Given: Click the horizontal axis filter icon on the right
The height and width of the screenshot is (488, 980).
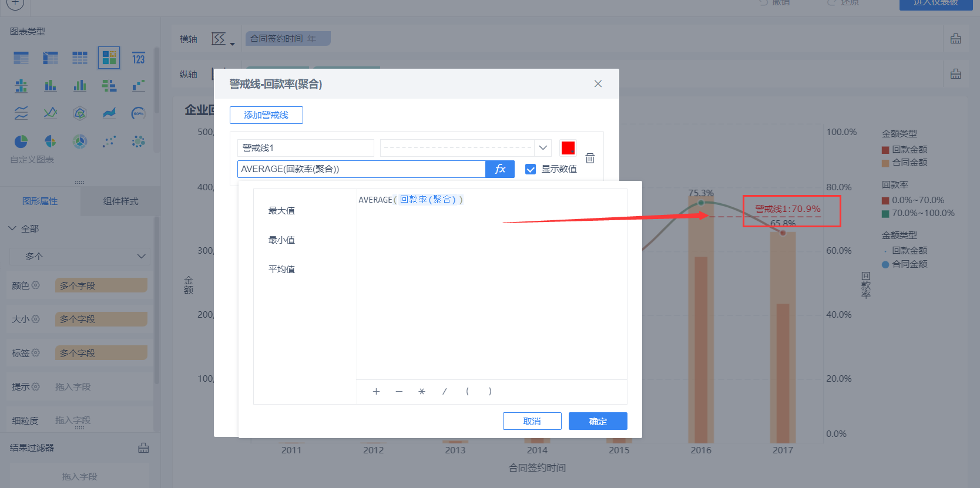Looking at the screenshot, I should tap(956, 39).
